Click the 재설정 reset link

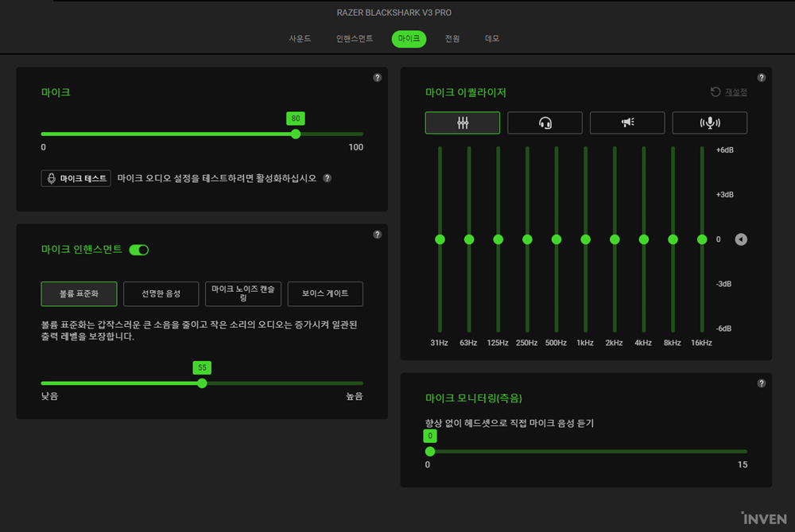pos(735,91)
